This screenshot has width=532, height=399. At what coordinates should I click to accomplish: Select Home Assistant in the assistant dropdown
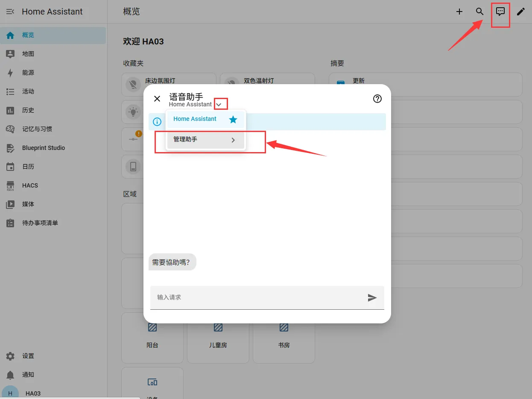206,119
